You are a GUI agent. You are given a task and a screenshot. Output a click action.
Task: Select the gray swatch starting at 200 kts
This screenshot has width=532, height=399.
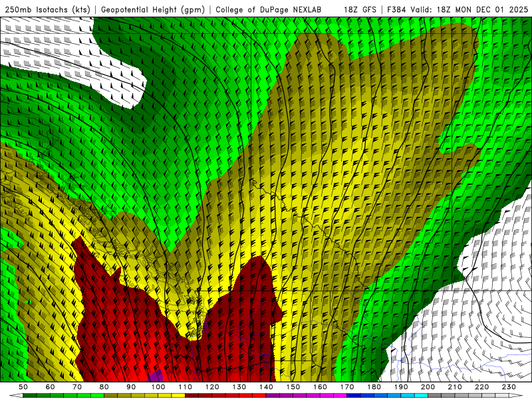point(435,396)
